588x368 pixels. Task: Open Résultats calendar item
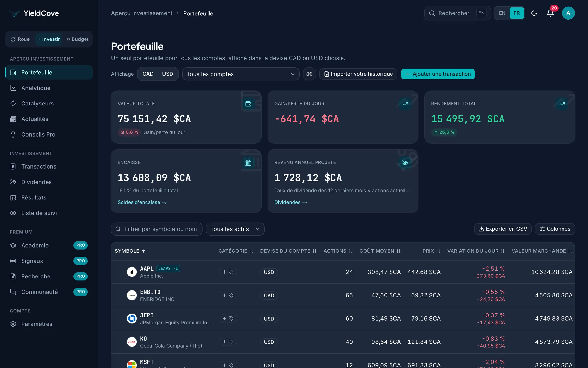click(49, 197)
